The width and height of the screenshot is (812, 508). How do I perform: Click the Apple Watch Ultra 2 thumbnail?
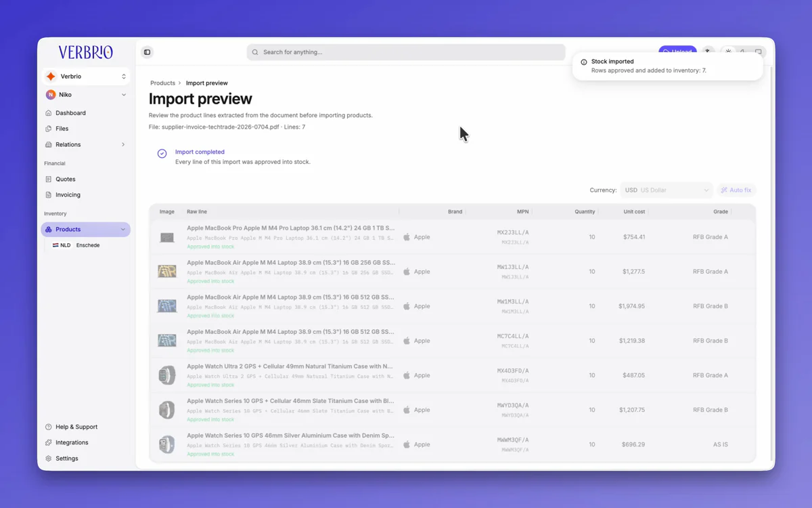pos(167,375)
